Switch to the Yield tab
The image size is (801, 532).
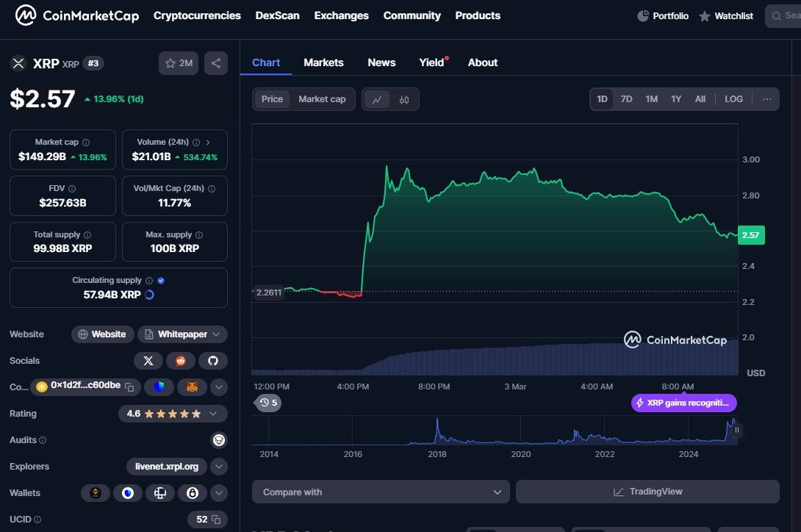tap(431, 63)
